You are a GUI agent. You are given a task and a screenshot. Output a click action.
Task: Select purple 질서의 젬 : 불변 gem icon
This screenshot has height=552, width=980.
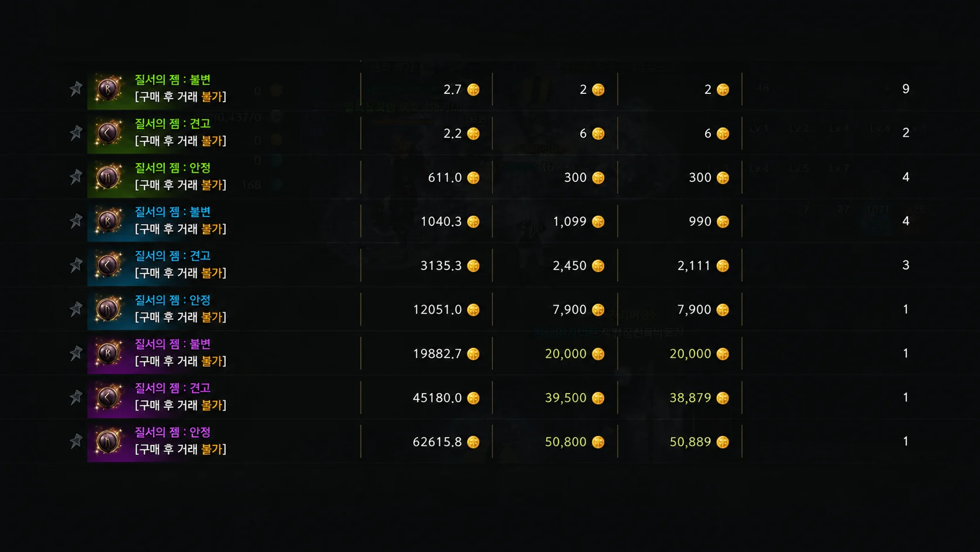[108, 353]
